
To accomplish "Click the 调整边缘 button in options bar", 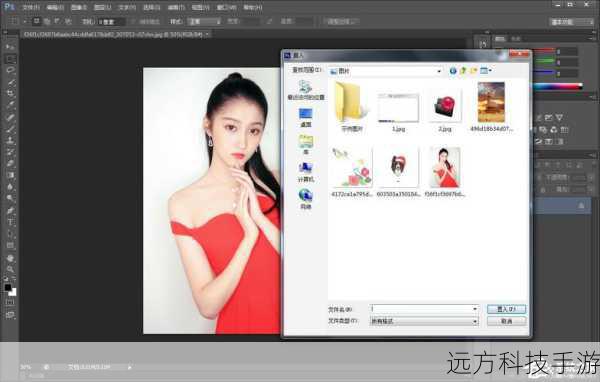I will (341, 22).
